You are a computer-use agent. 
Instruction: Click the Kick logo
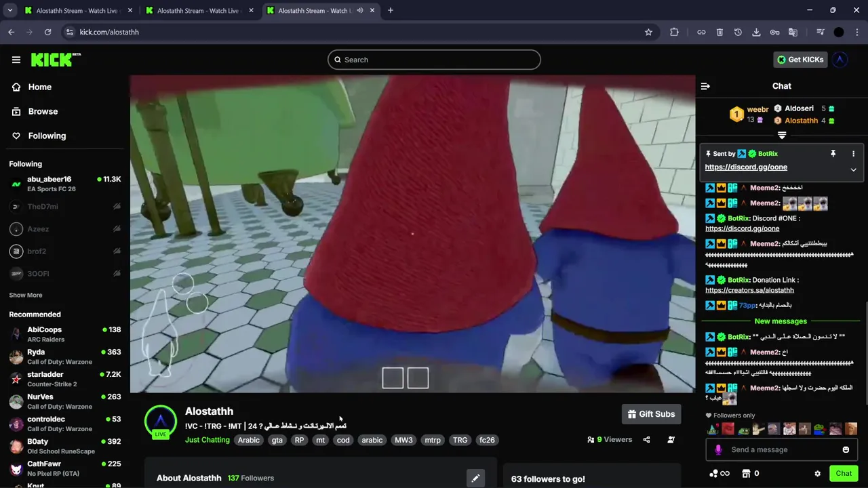coord(56,60)
